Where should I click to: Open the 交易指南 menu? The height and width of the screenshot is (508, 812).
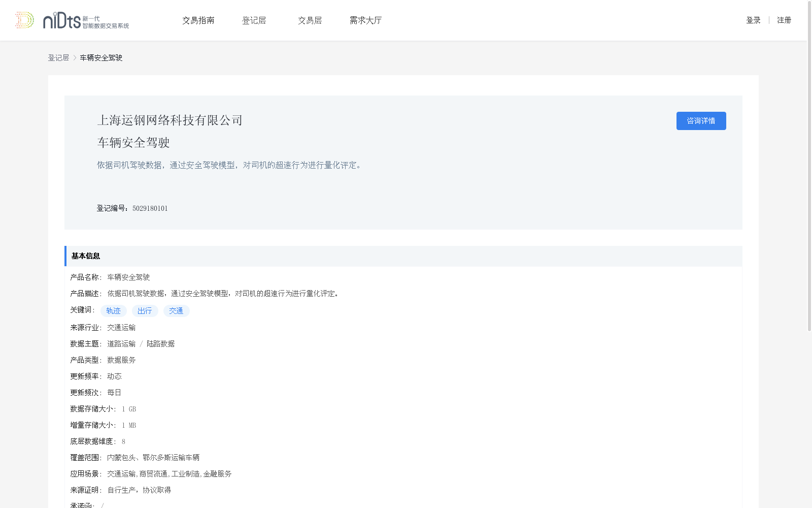coord(198,20)
